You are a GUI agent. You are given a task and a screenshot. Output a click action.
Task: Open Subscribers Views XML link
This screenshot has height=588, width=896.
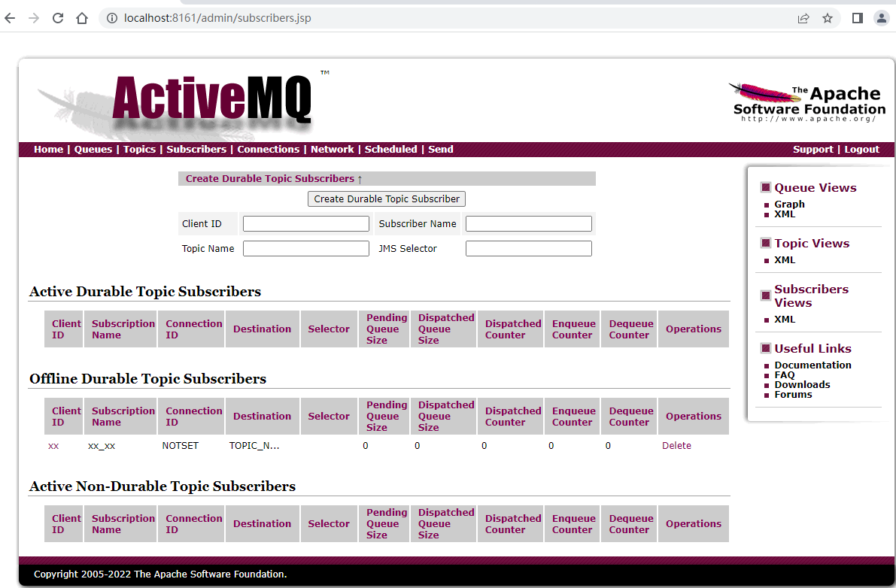point(785,319)
